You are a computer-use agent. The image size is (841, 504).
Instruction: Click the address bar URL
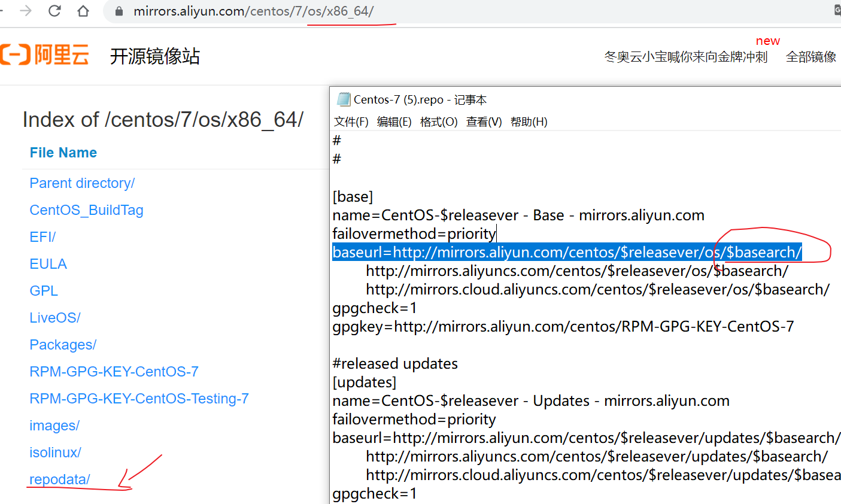pos(253,11)
